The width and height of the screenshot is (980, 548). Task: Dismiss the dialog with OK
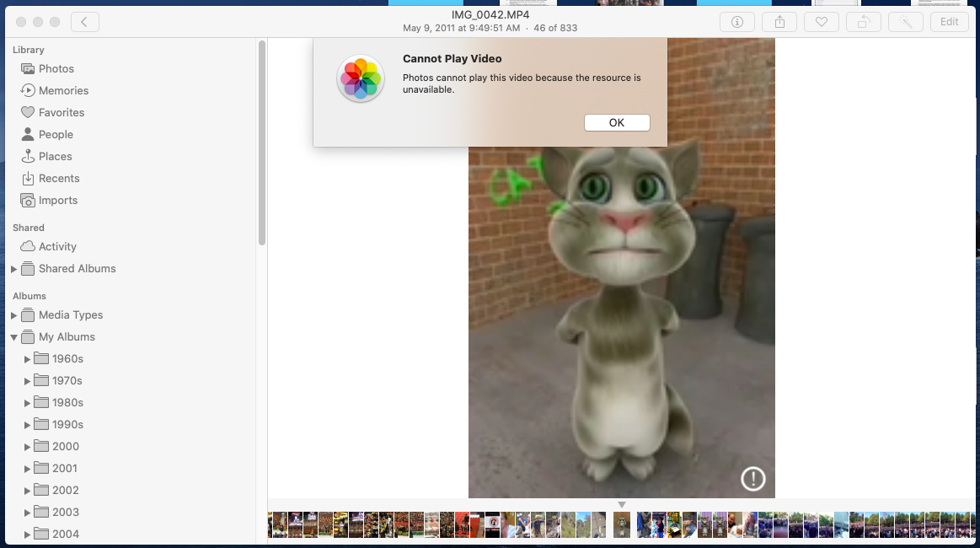click(617, 122)
